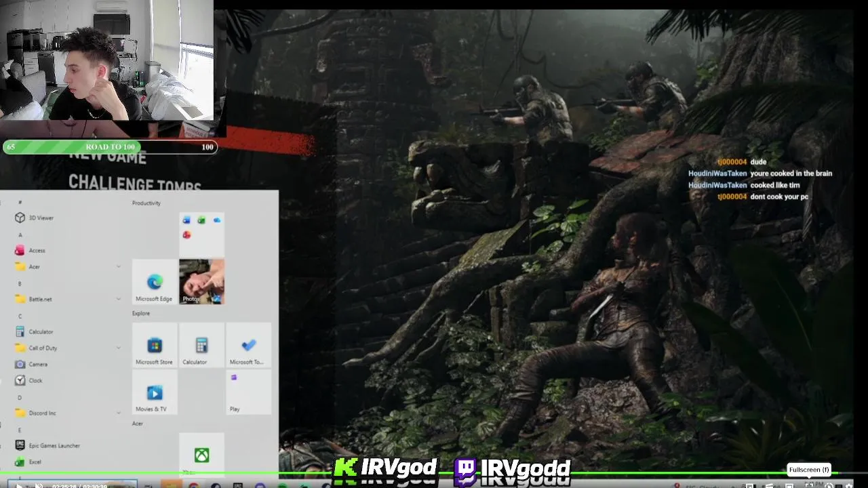The height and width of the screenshot is (488, 868).
Task: Open the Microsoft To Do tile
Action: click(248, 345)
